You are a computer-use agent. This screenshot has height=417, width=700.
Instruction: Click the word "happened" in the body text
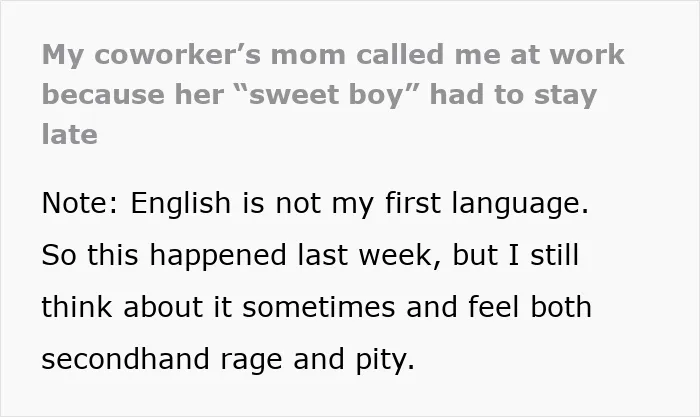click(217, 256)
